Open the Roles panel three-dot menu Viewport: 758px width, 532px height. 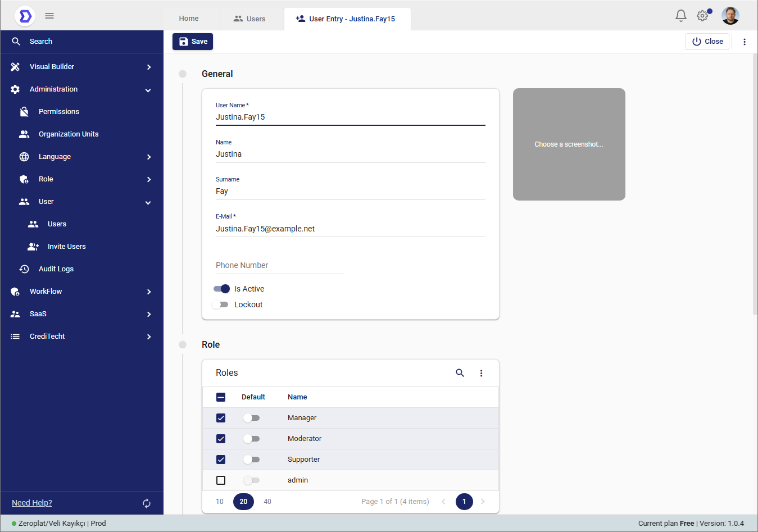pos(481,373)
